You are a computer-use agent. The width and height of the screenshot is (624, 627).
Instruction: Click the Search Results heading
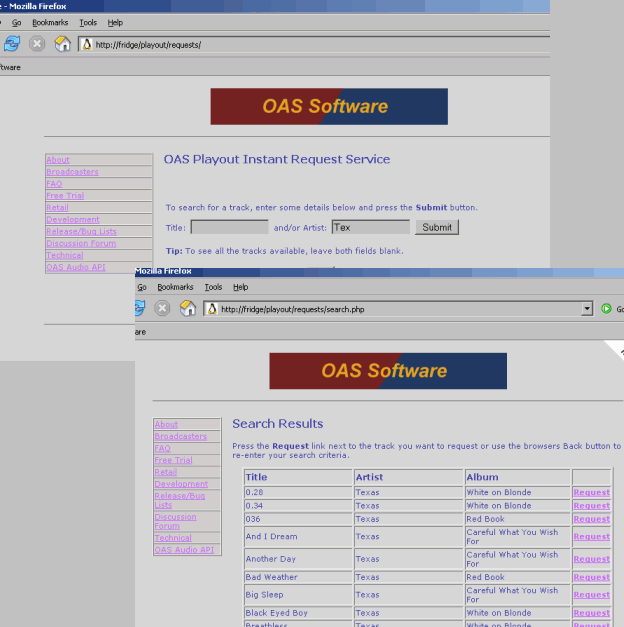pos(278,424)
